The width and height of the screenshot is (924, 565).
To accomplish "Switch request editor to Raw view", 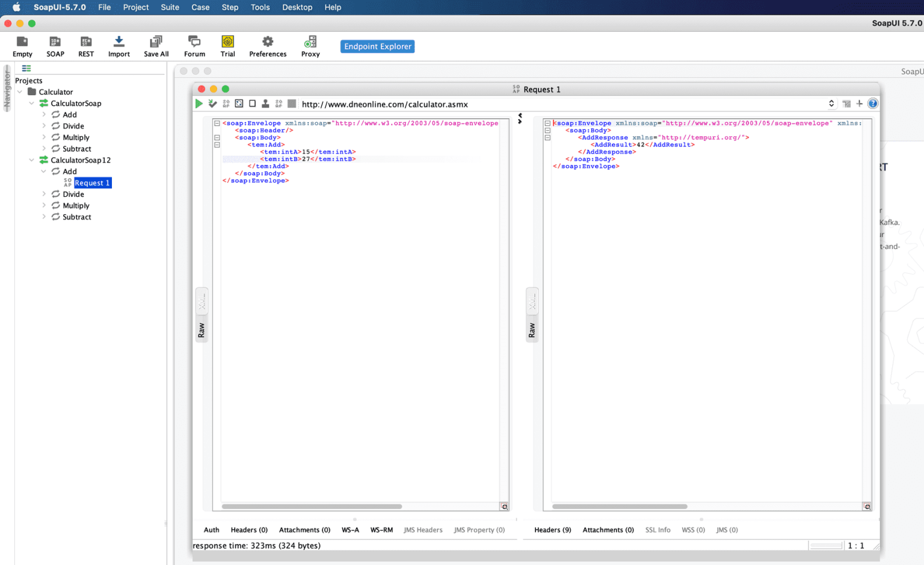I will click(x=202, y=330).
